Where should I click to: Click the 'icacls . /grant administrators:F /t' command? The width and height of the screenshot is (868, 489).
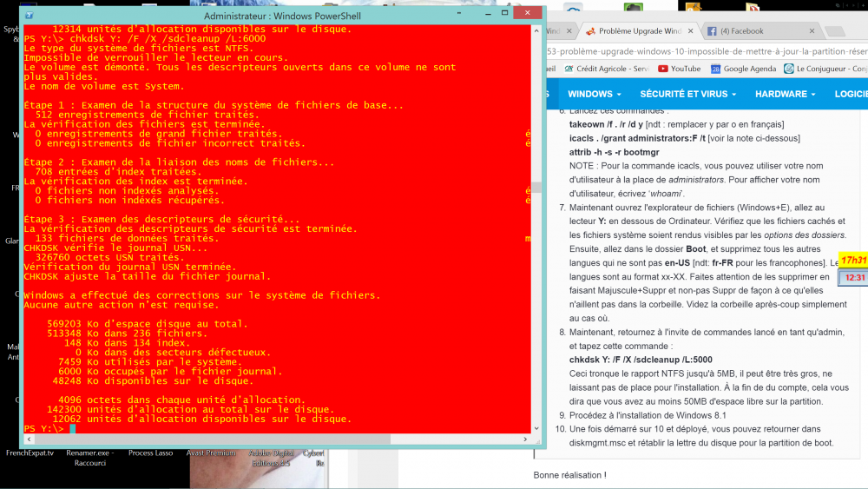point(637,138)
